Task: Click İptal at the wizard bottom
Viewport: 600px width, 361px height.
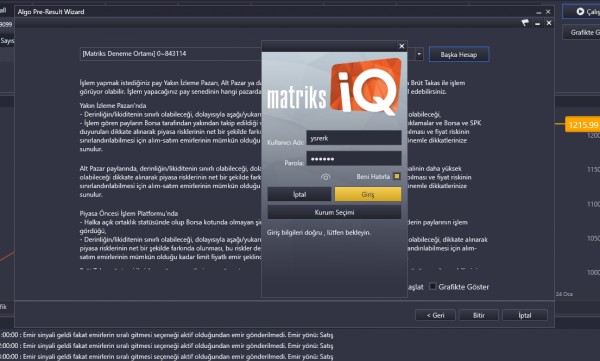Action: coord(525,315)
